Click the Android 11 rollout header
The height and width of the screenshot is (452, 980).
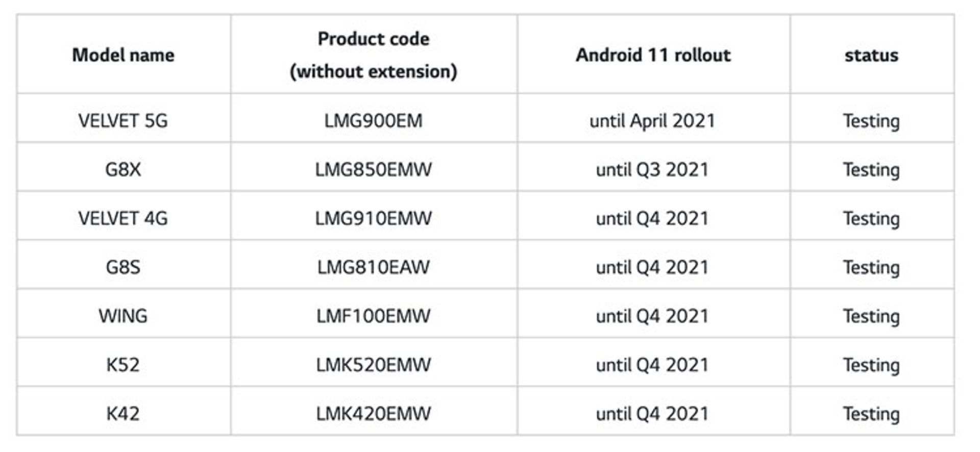click(x=653, y=55)
